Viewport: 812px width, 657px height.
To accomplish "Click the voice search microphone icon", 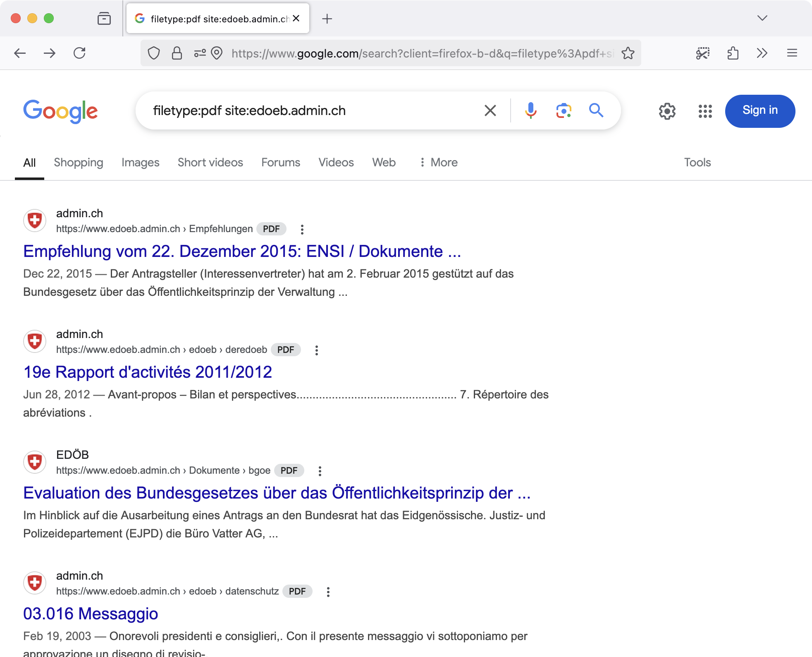I will [x=530, y=110].
